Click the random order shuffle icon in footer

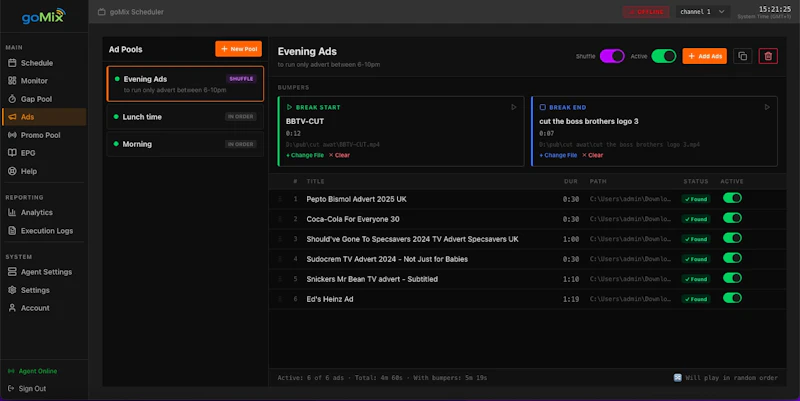point(678,378)
